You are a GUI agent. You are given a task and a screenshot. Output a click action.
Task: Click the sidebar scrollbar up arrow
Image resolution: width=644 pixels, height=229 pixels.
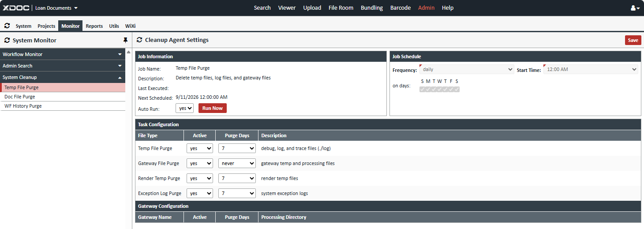pyautogui.click(x=128, y=52)
